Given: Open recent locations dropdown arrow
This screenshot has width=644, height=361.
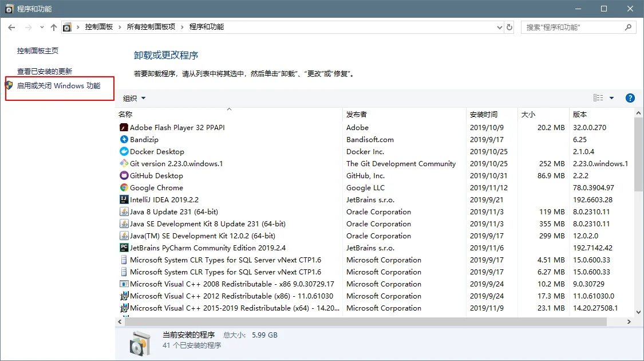Looking at the screenshot, I should (x=42, y=27).
